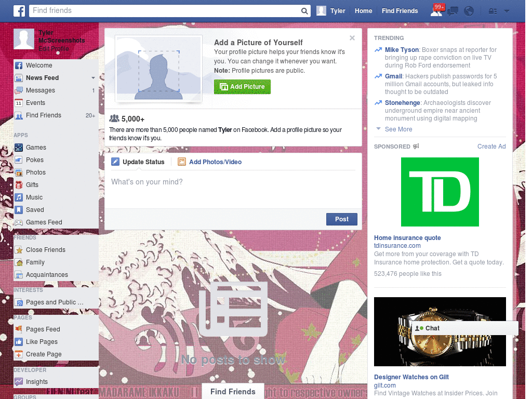Click the Games Feed controller icon
The image size is (532, 399).
19,222
